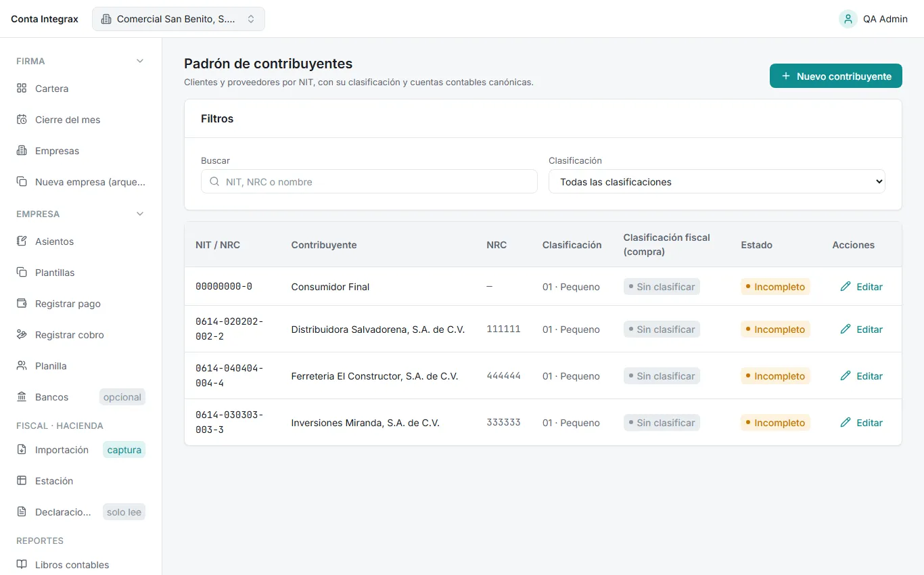This screenshot has height=575, width=924.
Task: Click the Contribuyente column header
Action: [x=324, y=245]
